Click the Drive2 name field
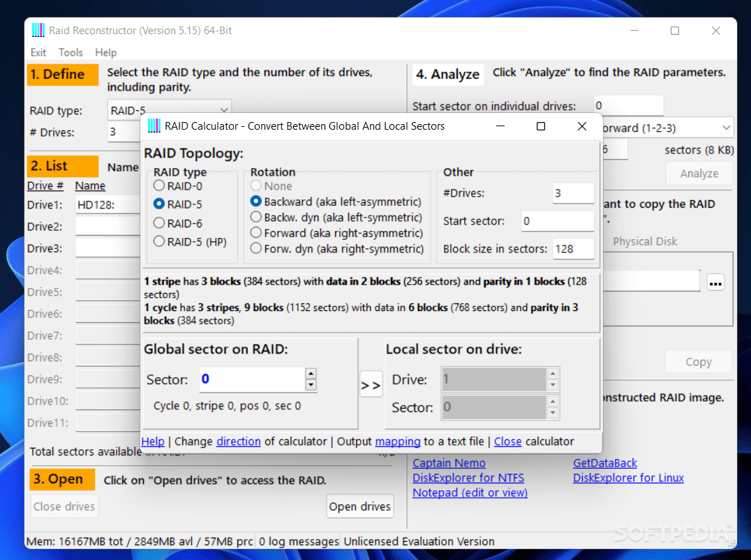Screen dimensions: 751x560 [107, 227]
